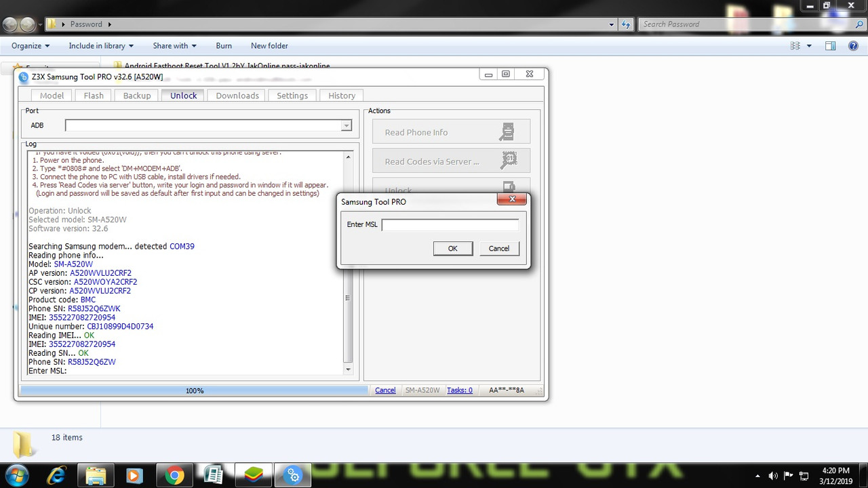The width and height of the screenshot is (868, 488).
Task: Show hidden tray icons
Action: tap(756, 476)
